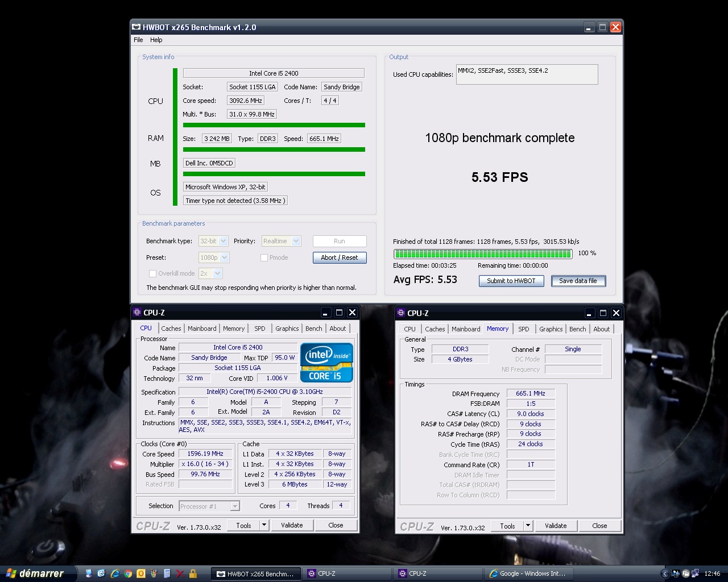Switch to HWBOT x265 Benchmark taskbar item
728x582 pixels.
coord(255,573)
